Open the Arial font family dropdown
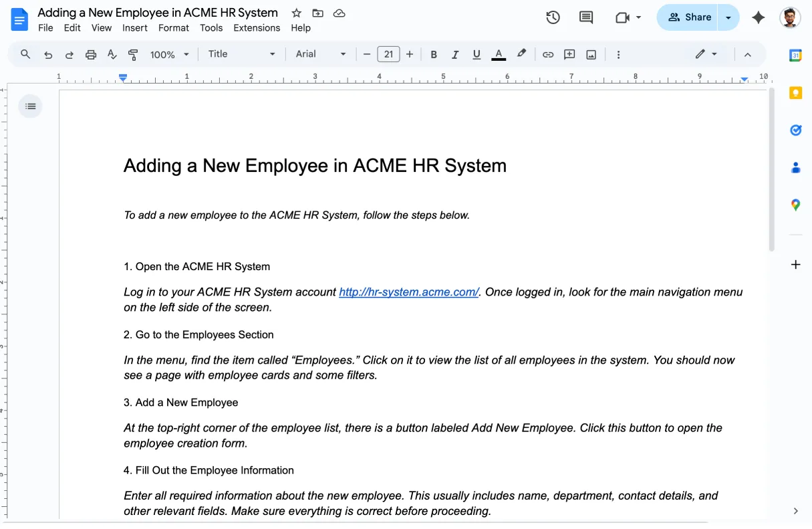This screenshot has height=529, width=812. coord(321,54)
